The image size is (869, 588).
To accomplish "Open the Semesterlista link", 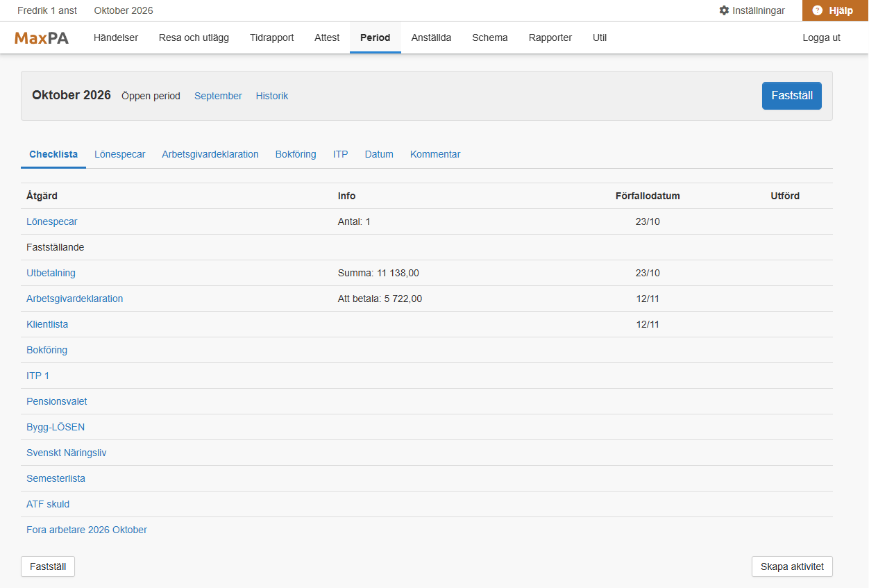I will coord(56,478).
